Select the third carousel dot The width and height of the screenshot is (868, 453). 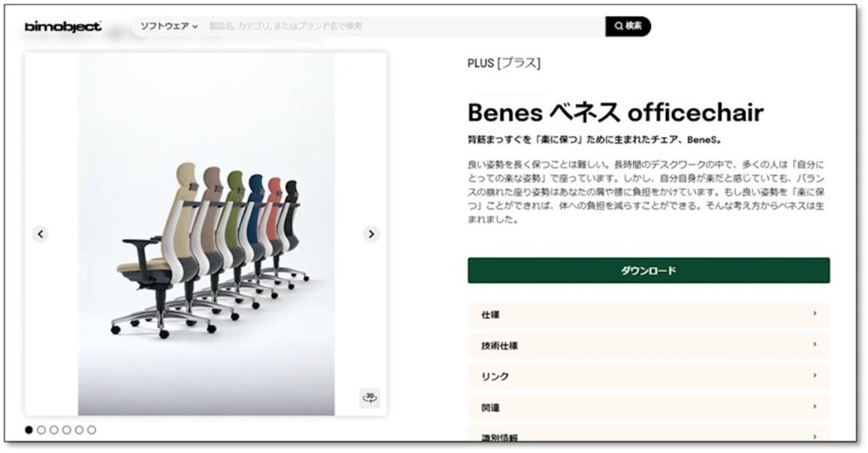(54, 430)
